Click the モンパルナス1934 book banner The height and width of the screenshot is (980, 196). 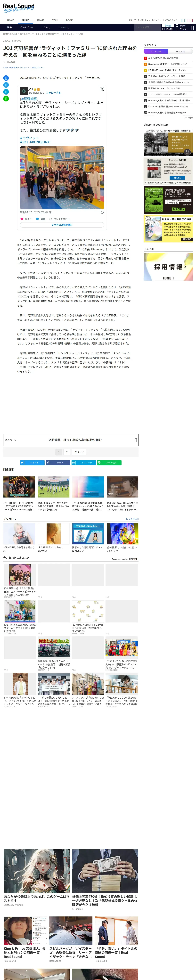[x=168, y=171]
